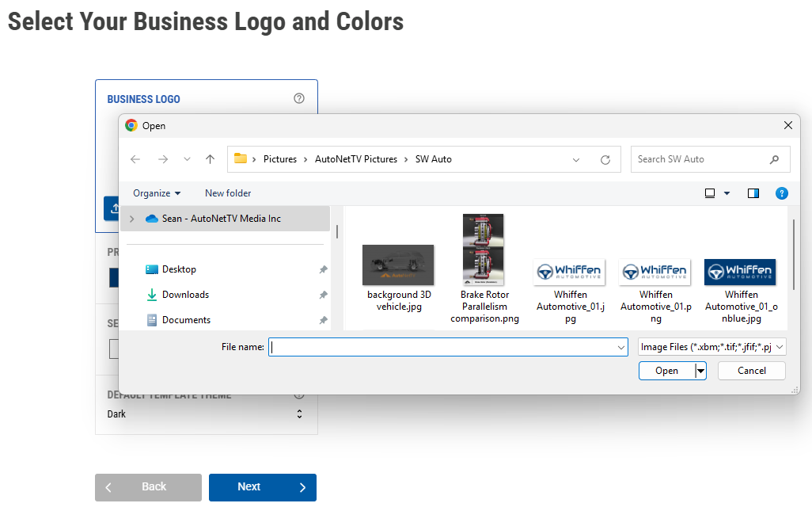Select Whiffen Automotive_01_onblue.jpg thumbnail

click(x=740, y=273)
